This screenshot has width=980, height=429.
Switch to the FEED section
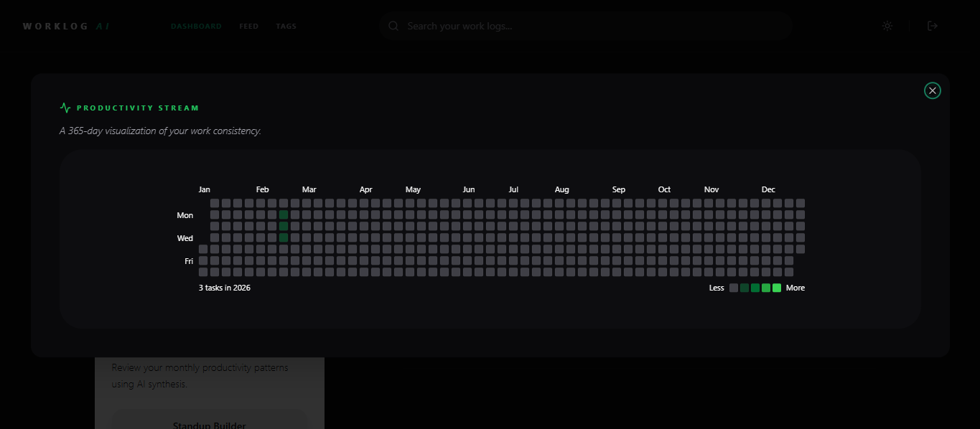(249, 26)
